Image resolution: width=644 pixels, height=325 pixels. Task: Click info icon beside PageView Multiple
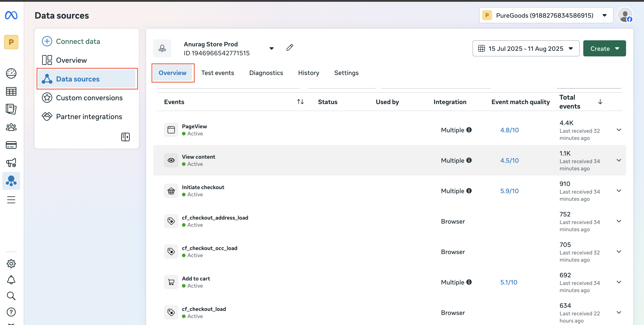469,130
